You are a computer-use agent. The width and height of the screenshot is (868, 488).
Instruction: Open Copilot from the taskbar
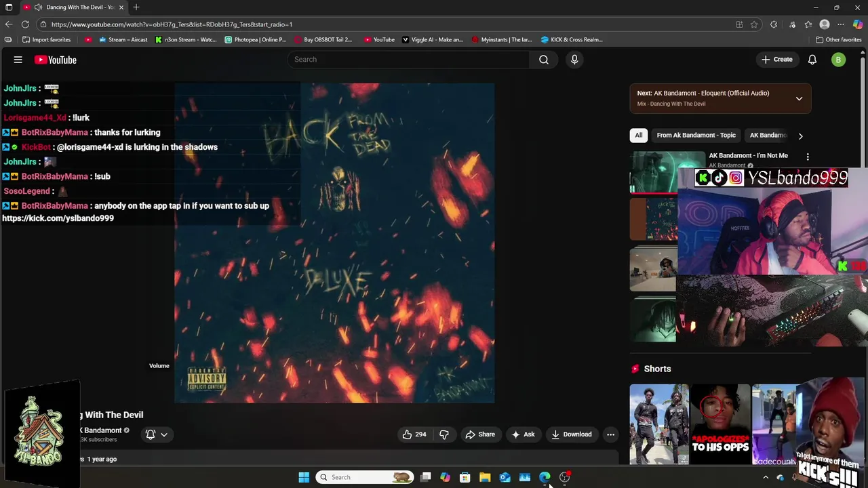pos(445,477)
